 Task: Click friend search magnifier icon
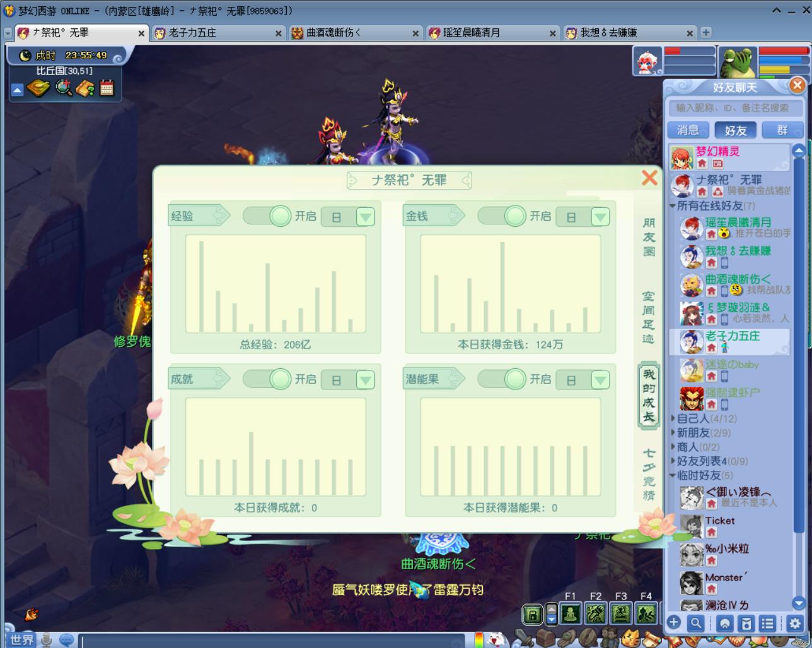pyautogui.click(x=696, y=623)
